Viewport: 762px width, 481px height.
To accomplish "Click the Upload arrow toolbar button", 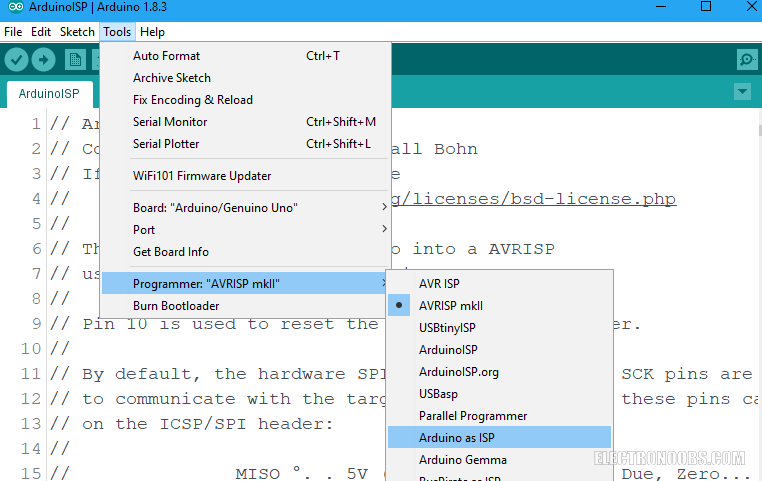I will pyautogui.click(x=44, y=60).
